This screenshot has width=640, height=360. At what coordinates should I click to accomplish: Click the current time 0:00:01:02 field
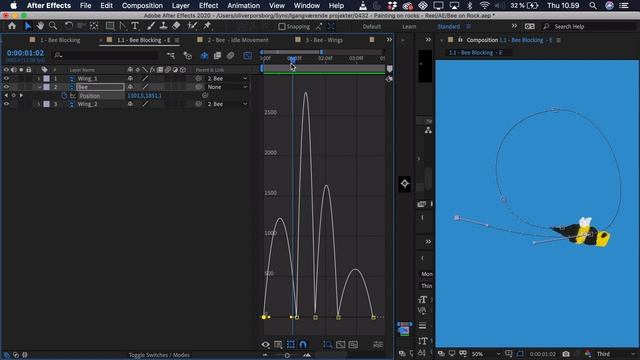[25, 53]
